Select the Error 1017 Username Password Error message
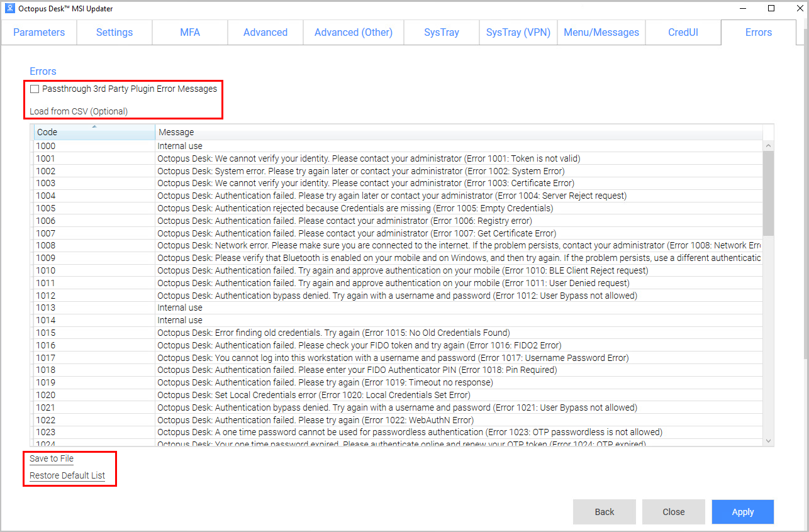 [x=459, y=358]
